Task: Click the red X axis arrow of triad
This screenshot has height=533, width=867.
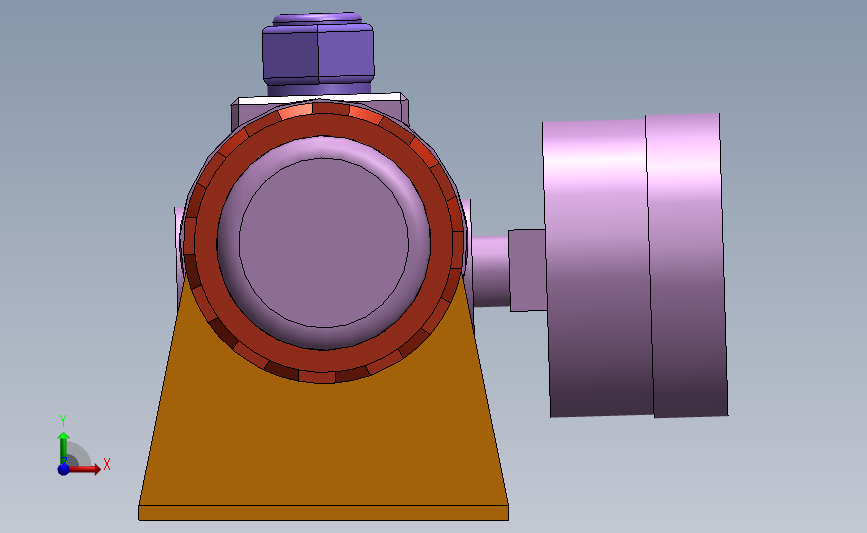Action: (85, 469)
